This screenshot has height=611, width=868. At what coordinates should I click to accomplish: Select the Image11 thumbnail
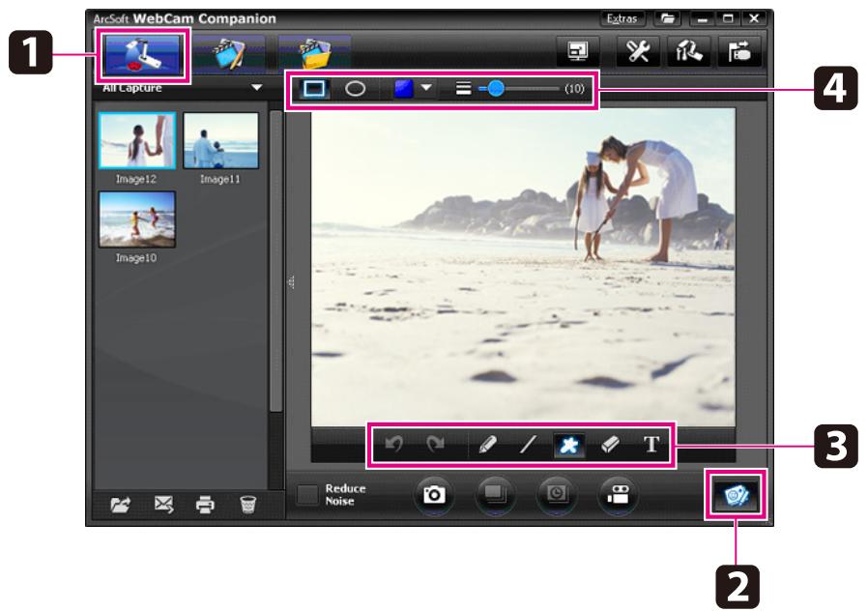tap(221, 140)
